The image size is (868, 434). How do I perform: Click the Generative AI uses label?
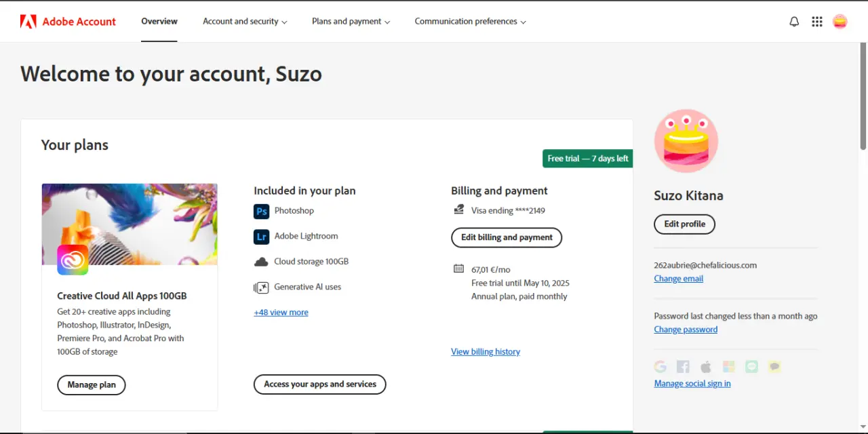tap(308, 288)
